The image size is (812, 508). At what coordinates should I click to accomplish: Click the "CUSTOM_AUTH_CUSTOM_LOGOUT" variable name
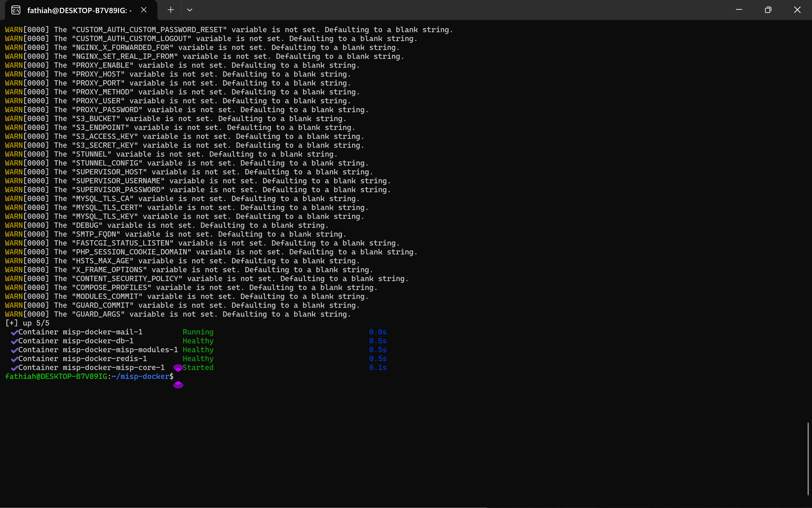tap(132, 39)
